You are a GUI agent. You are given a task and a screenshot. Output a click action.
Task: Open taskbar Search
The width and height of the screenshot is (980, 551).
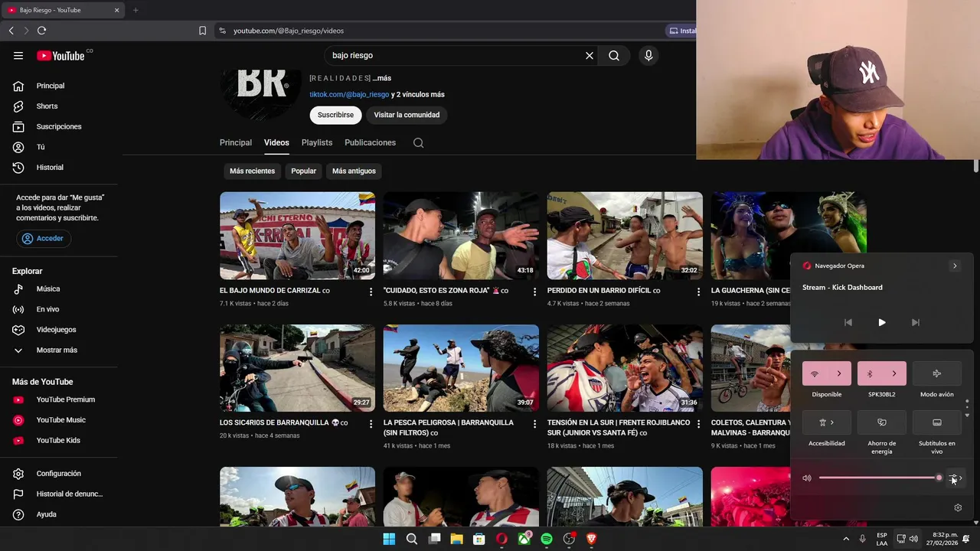(x=412, y=539)
